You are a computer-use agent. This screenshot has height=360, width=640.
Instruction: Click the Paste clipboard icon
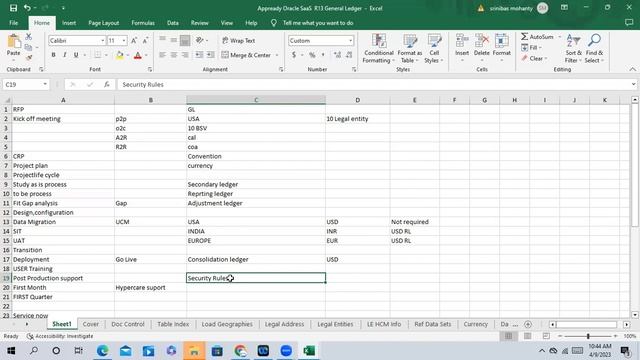[13, 42]
